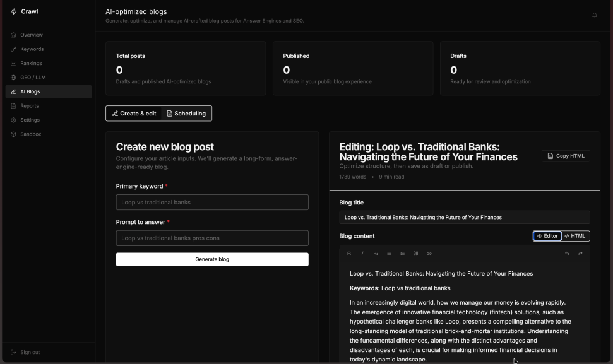Open the Overview page
Screen dimensions: 613x364
[x=49, y=35]
